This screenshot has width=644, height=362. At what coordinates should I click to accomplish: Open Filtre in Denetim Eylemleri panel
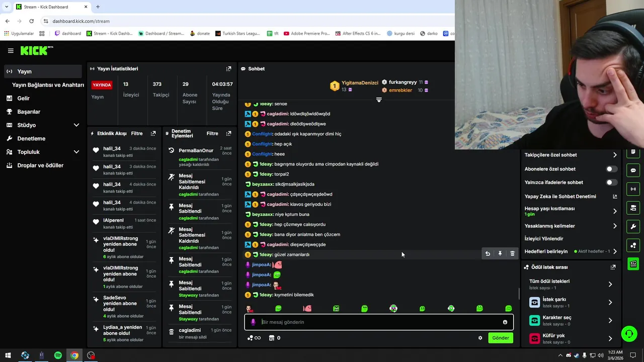[212, 134]
